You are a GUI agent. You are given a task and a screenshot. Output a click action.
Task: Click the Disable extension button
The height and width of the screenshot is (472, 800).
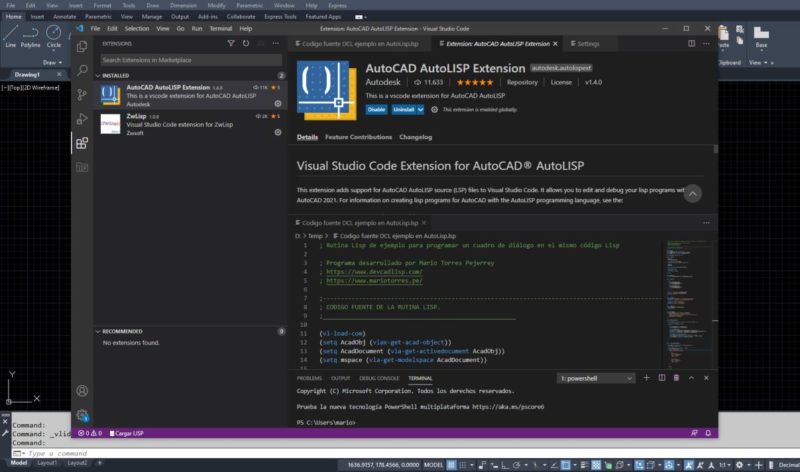coord(376,109)
